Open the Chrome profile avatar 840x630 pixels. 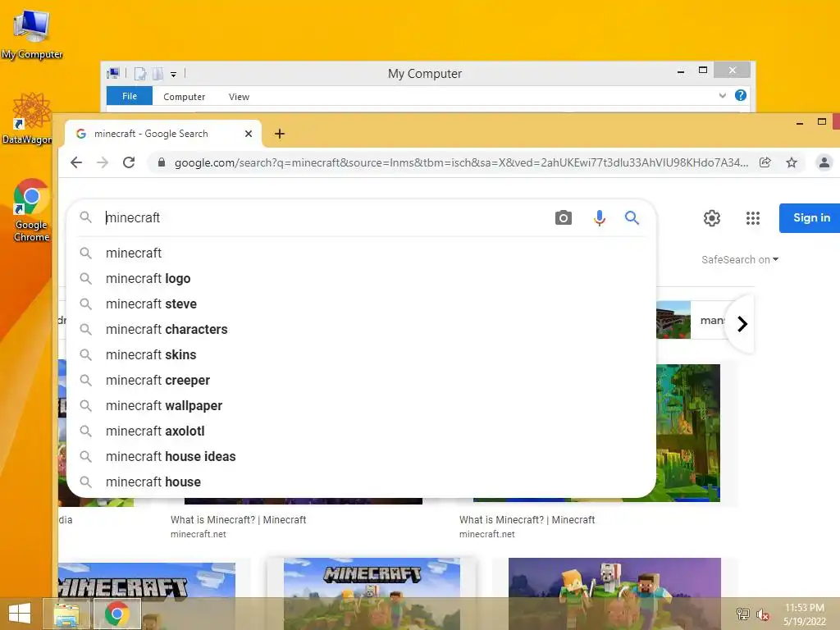(824, 162)
